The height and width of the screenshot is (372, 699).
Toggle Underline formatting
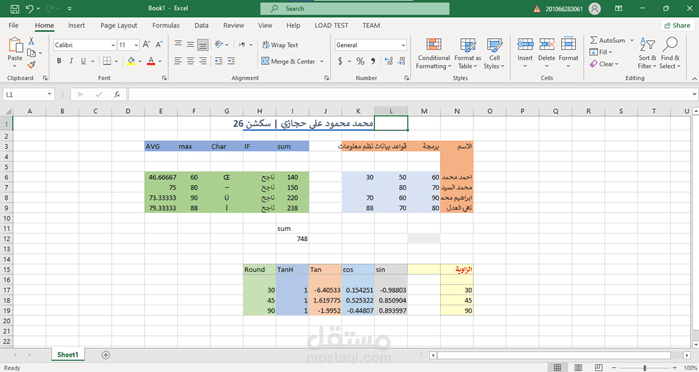pos(83,61)
